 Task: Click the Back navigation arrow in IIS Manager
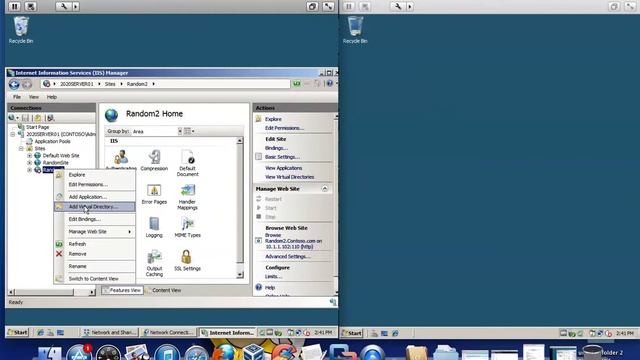14,84
